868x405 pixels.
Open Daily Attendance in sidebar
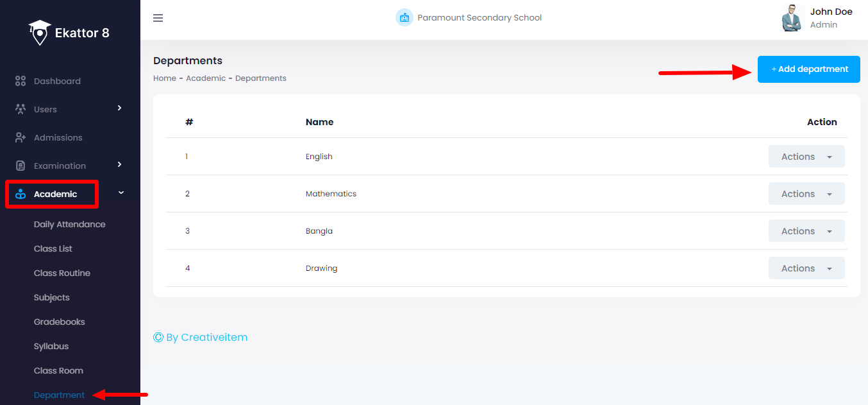coord(69,224)
